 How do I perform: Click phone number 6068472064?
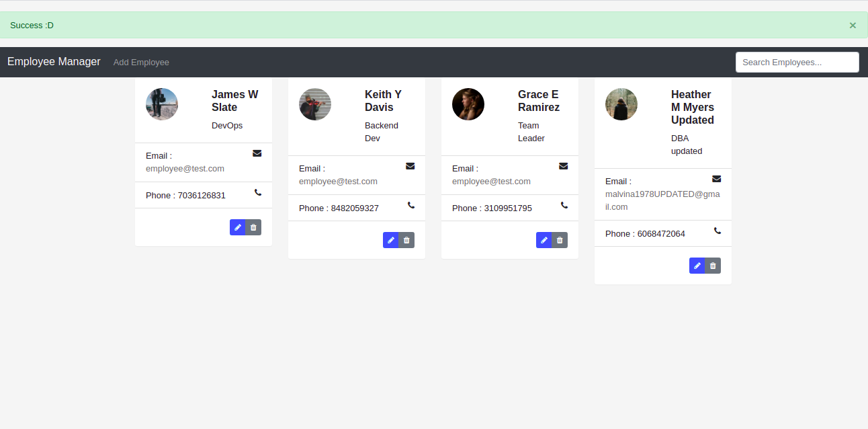point(661,234)
